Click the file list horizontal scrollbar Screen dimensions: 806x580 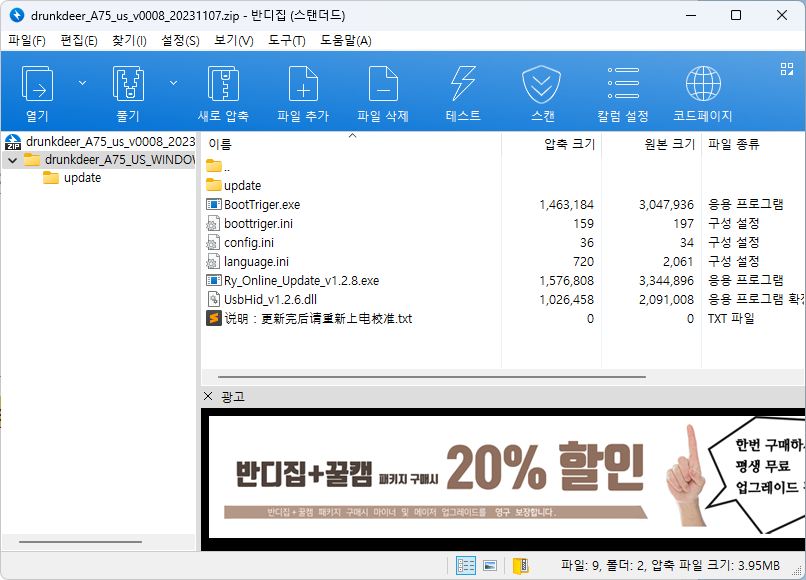coord(432,377)
